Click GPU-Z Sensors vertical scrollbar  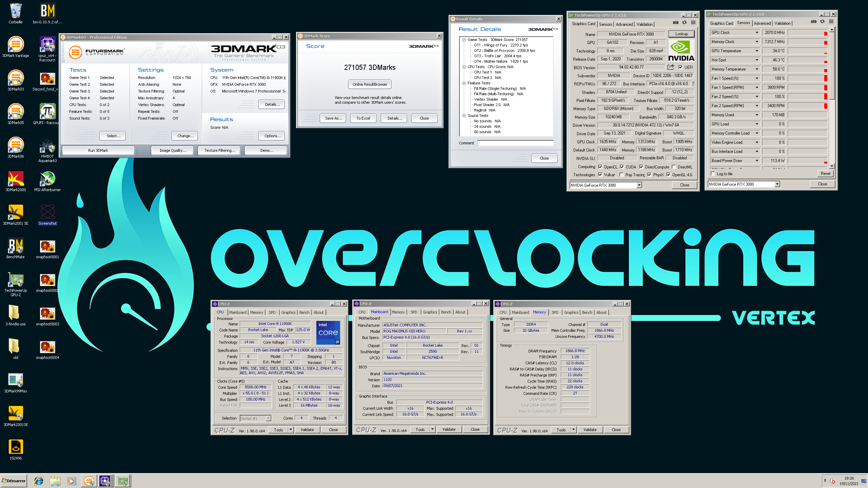(832, 98)
